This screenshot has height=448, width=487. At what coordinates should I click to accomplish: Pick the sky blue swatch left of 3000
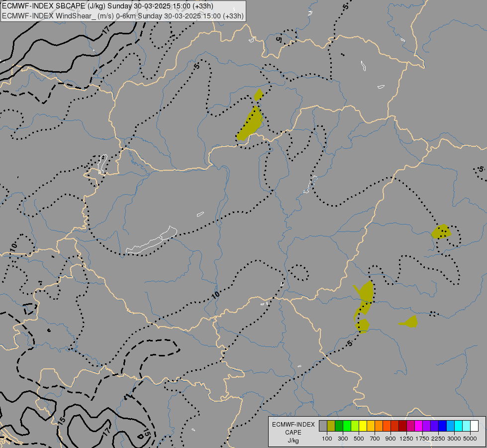450,426
